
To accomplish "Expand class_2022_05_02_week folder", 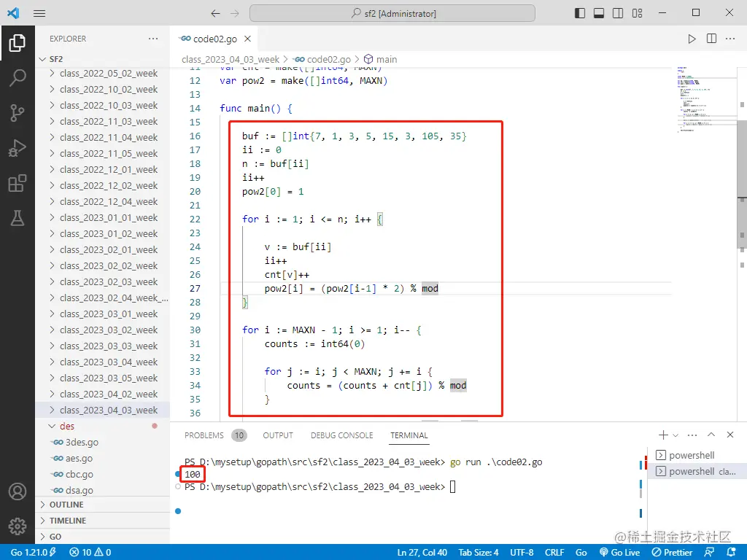I will coord(102,74).
